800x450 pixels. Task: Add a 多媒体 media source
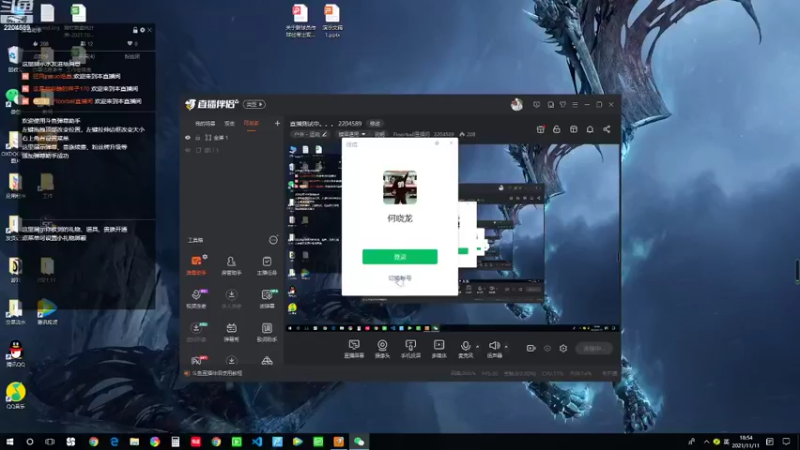pyautogui.click(x=439, y=349)
